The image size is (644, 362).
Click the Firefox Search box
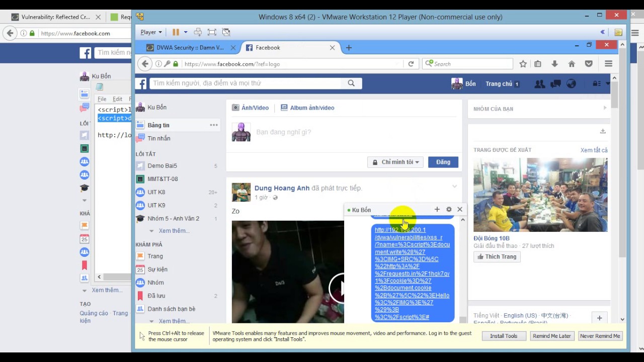[468, 64]
